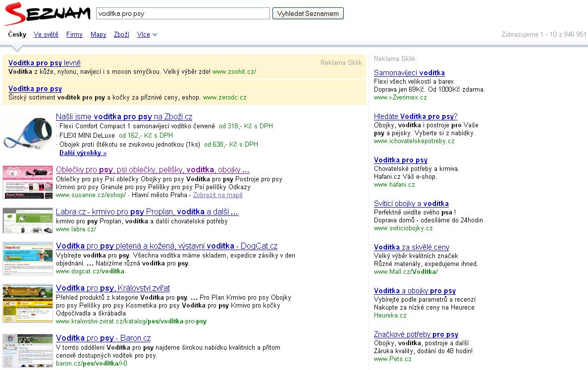This screenshot has height=370, width=588.
Task: Click the green URL 'baron.cz/pes/voditka/i-0'
Action: [92, 363]
